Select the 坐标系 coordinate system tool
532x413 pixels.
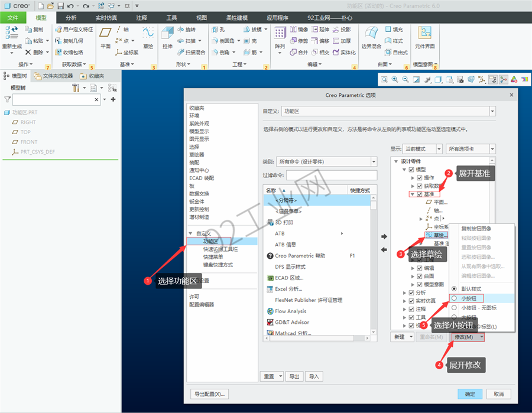pos(127,52)
